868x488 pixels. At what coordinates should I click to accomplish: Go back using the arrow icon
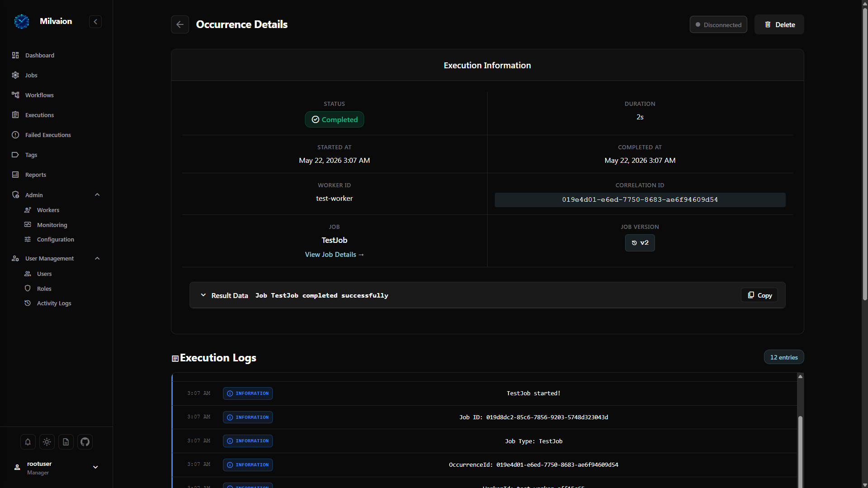click(180, 24)
